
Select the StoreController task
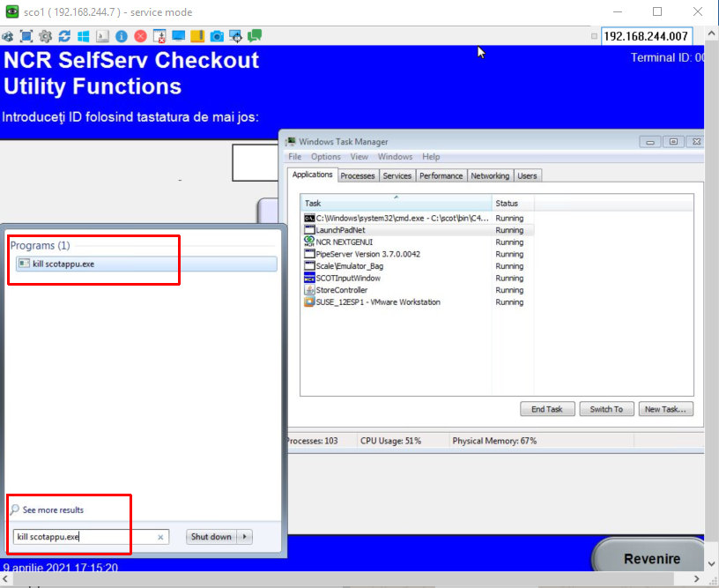419,290
